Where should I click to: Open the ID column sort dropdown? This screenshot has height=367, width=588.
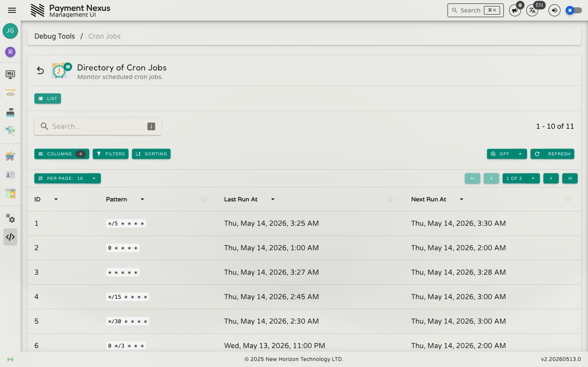(56, 199)
